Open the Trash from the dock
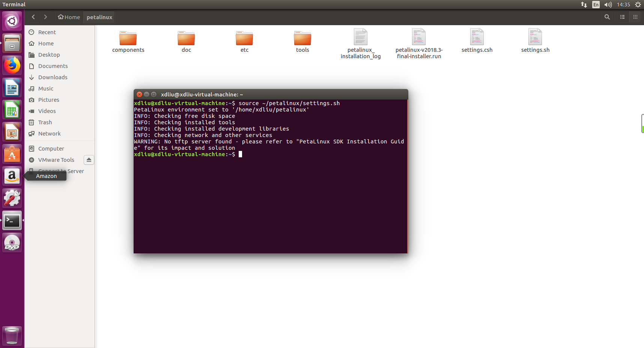 [12, 335]
